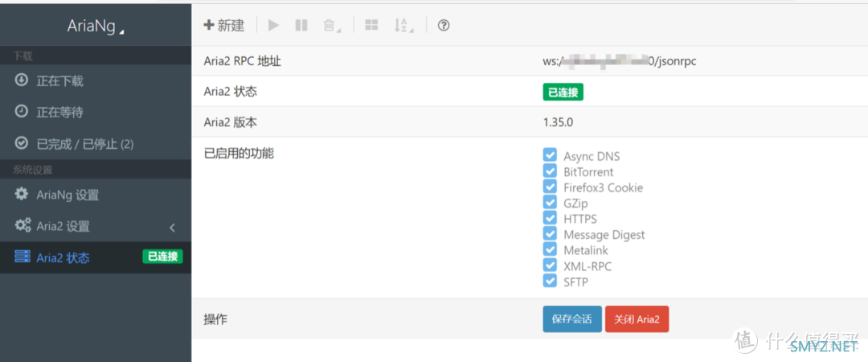The height and width of the screenshot is (362, 868).
Task: Click the help question mark icon
Action: 444,26
